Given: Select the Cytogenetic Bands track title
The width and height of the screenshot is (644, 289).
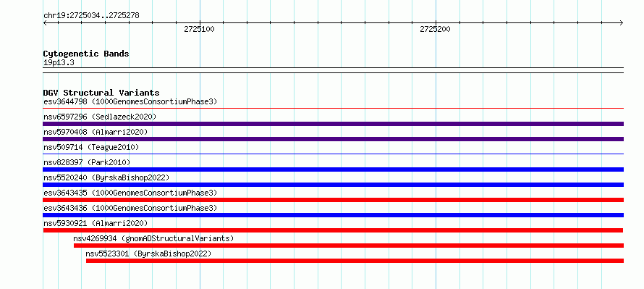Looking at the screenshot, I should click(86, 54).
